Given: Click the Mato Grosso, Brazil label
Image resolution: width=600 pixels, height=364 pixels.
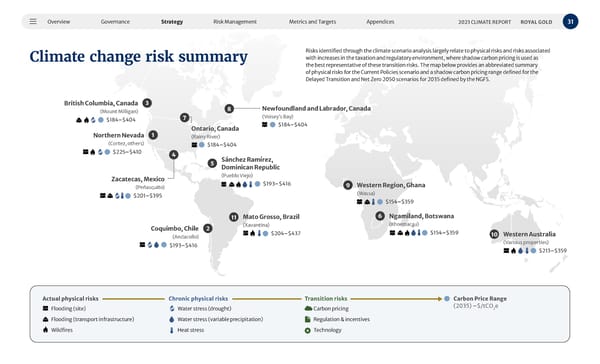Looking at the screenshot, I should [x=271, y=217].
